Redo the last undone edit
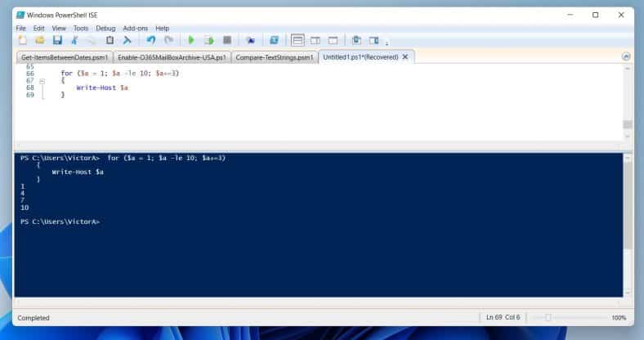The image size is (644, 340). click(168, 40)
